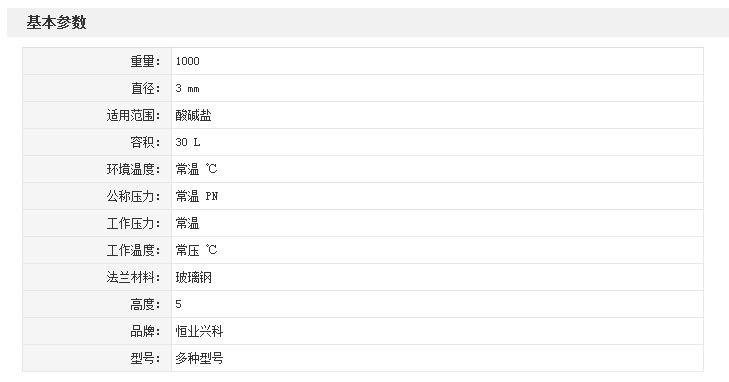Click the 常压 ℃ working temperature value

[196, 250]
